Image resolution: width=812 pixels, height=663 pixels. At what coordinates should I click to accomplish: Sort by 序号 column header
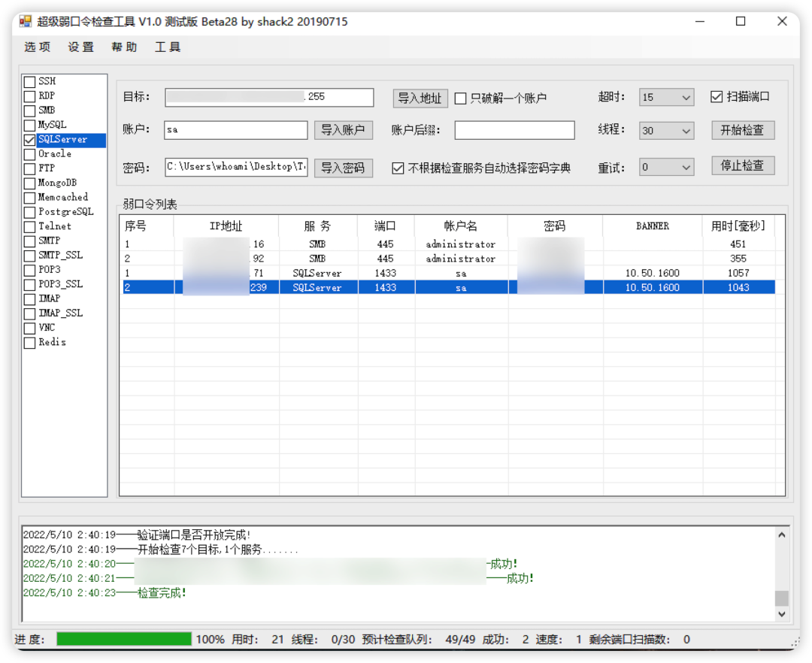[147, 226]
